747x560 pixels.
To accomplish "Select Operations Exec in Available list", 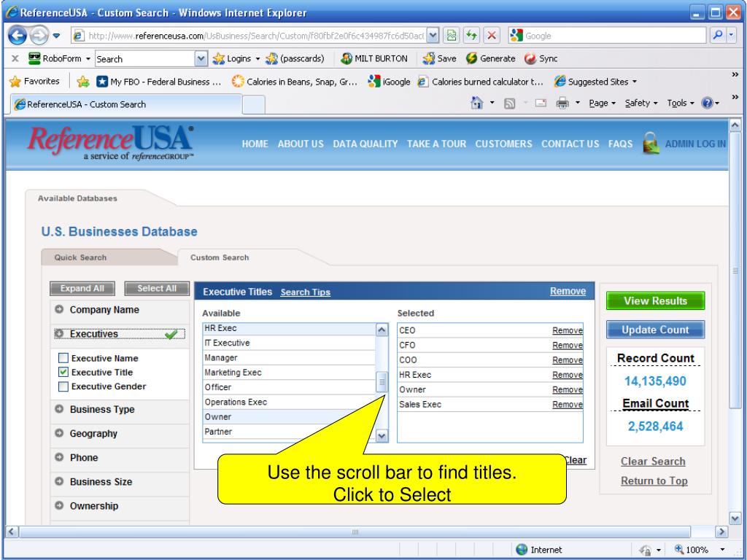I will (x=289, y=402).
